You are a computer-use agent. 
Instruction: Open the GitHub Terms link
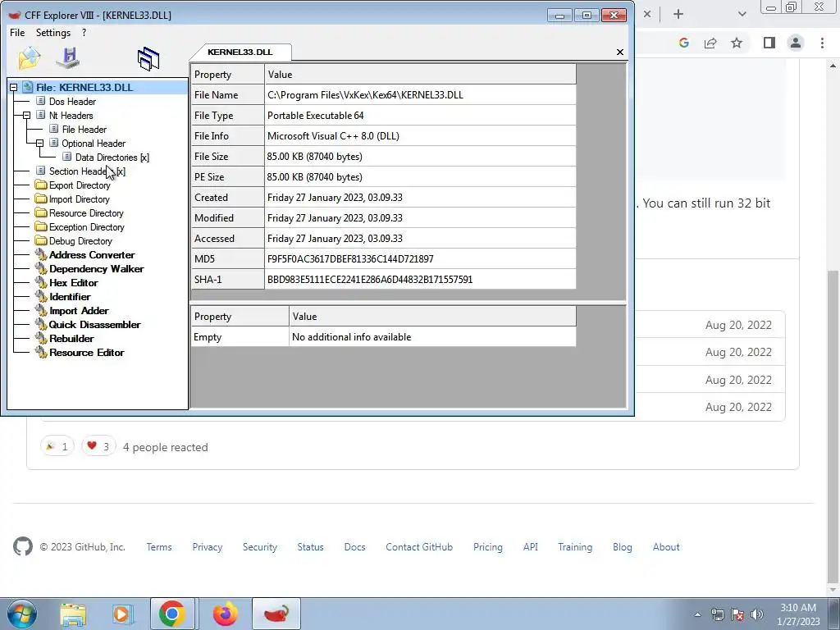(159, 547)
